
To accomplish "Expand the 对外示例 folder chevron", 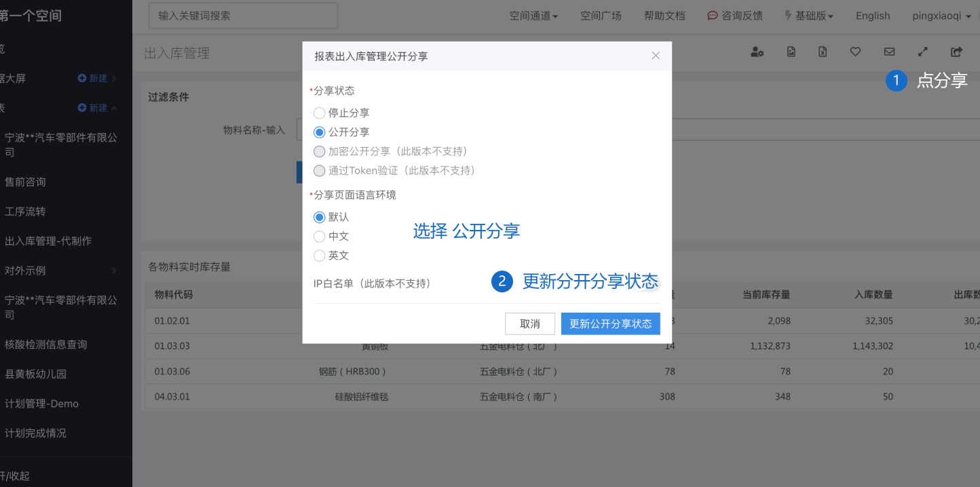I will click(x=114, y=271).
